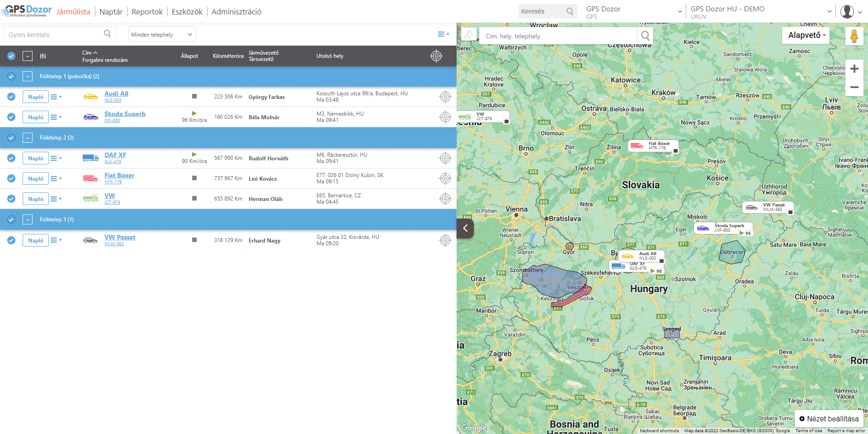This screenshot has height=434, width=868.
Task: Open Street View pegman on map
Action: pos(854,36)
